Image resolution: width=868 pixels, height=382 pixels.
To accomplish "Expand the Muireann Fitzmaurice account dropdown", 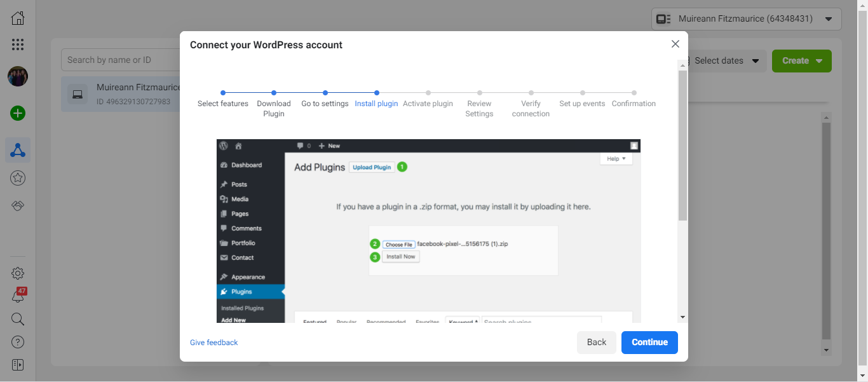I will coord(746,19).
